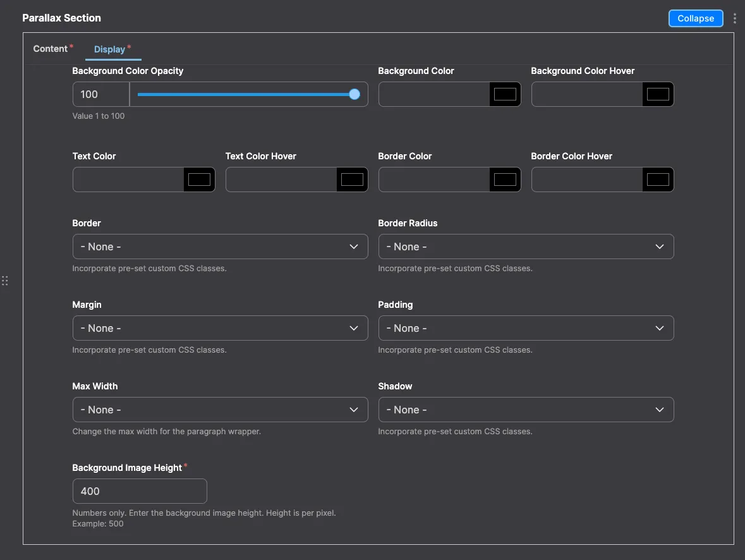Click the 'Change the max width' help text
The height and width of the screenshot is (560, 745).
coord(166,432)
